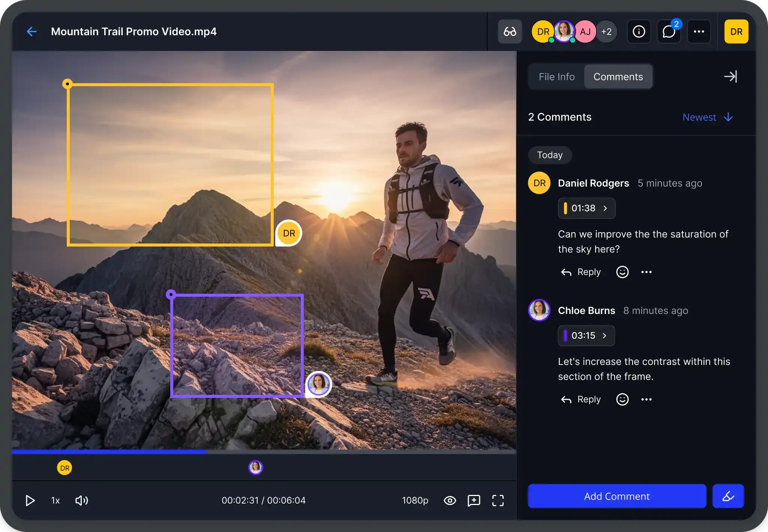Image resolution: width=768 pixels, height=532 pixels.
Task: Open the info panel icon
Action: click(639, 31)
